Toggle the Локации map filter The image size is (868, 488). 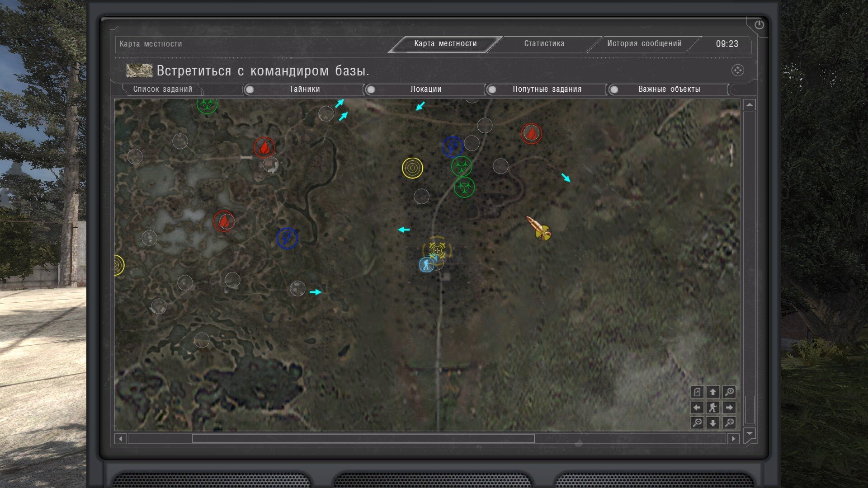click(x=425, y=89)
